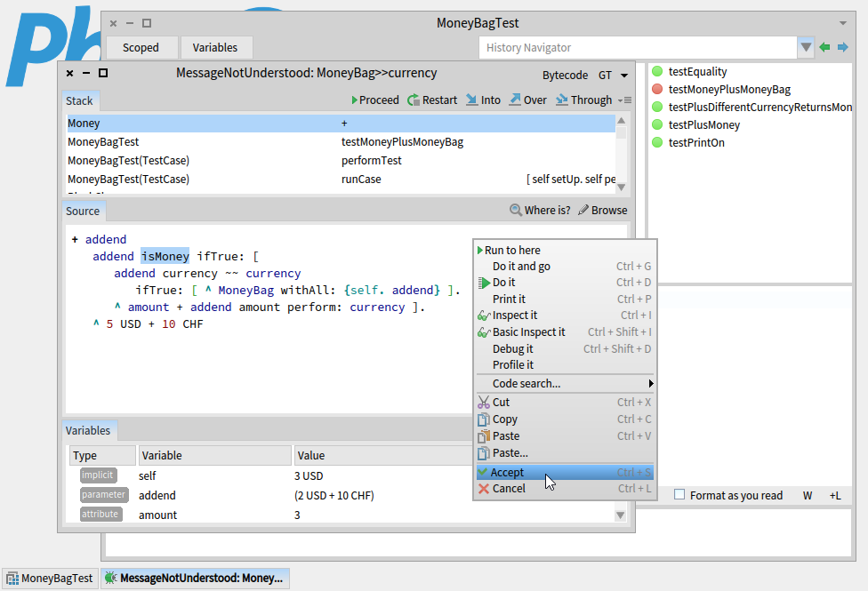Screen dimensions: 868x591
Task: Switch to MoneyBagTest taskbar item
Action: pyautogui.click(x=51, y=579)
